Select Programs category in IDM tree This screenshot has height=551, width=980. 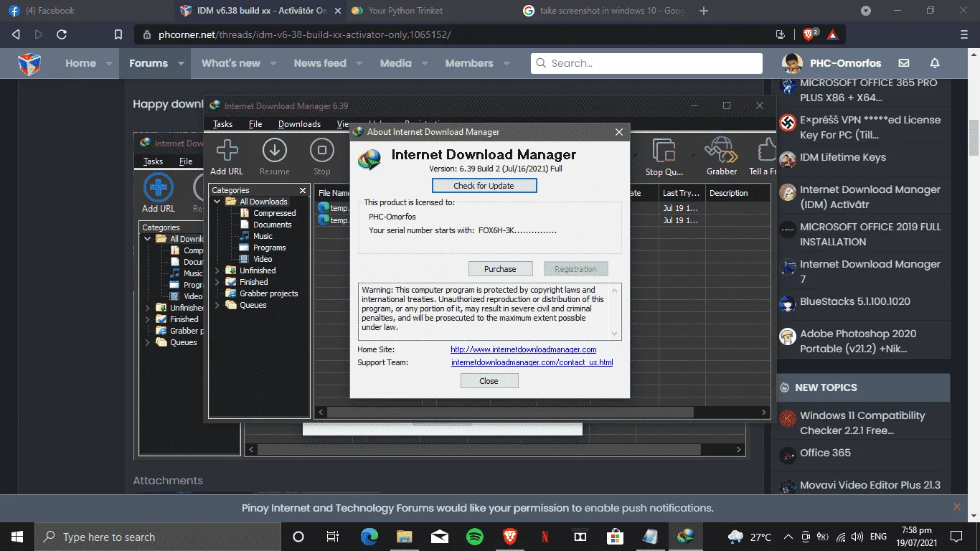point(269,248)
